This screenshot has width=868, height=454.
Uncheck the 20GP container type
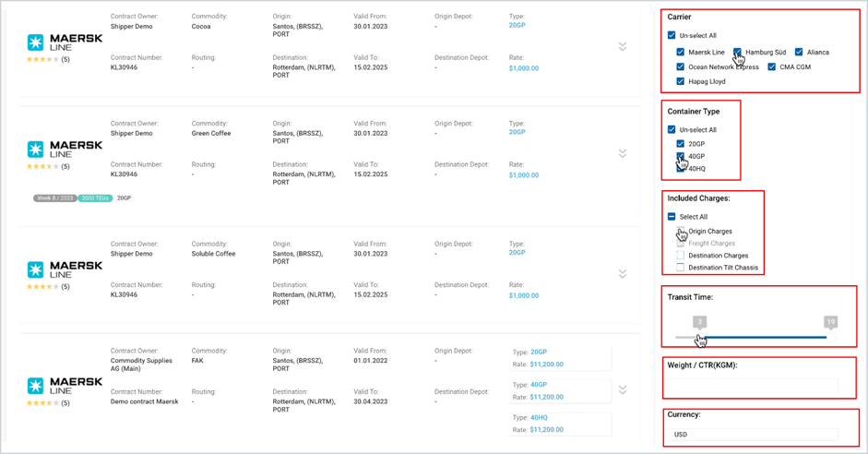coord(681,144)
